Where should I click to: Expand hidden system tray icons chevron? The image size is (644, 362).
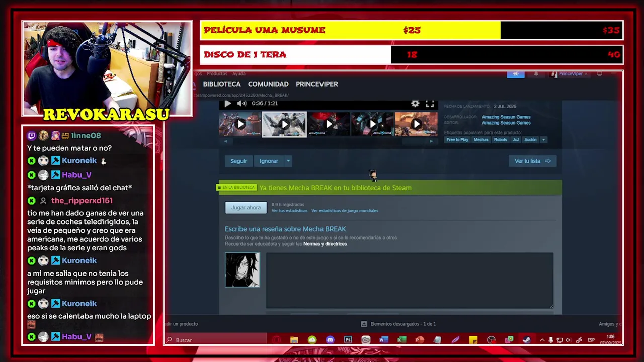pyautogui.click(x=542, y=340)
